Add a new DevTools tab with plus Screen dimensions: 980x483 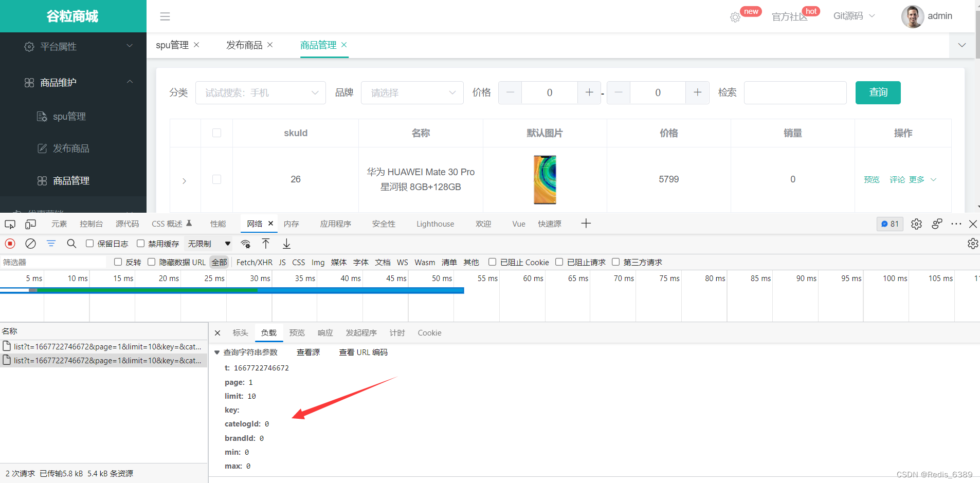coord(586,224)
